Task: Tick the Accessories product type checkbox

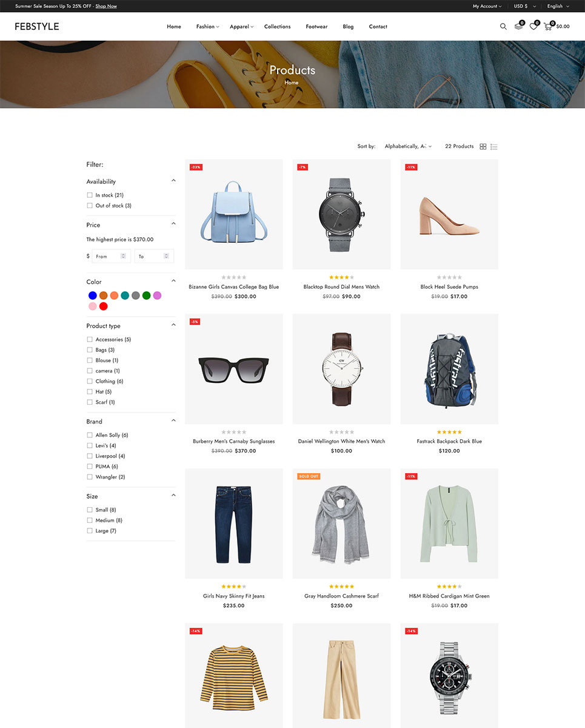Action: [x=90, y=340]
